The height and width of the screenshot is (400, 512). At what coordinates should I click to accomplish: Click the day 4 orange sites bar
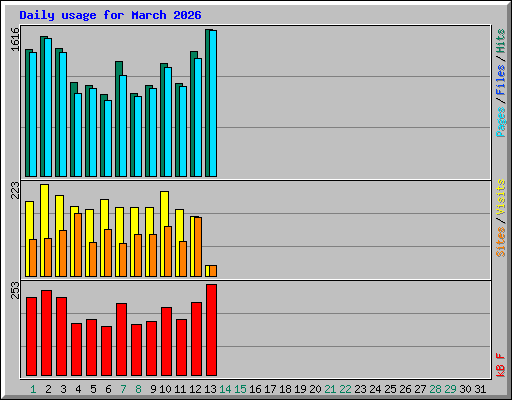[78, 245]
